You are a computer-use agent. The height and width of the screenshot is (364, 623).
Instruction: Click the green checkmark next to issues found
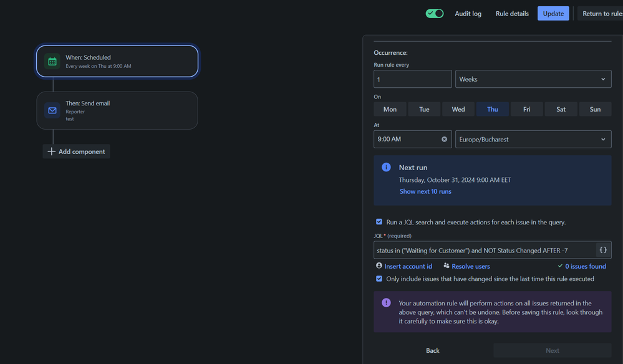(560, 266)
